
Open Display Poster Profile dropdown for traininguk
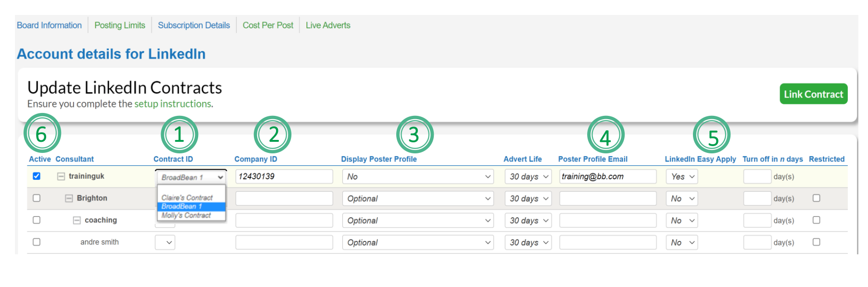coord(417,176)
